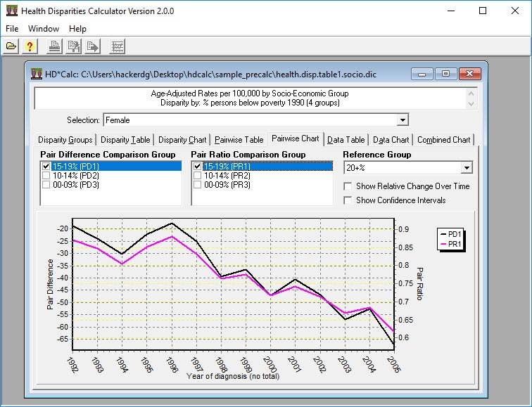Click the open folder toolbar icon
This screenshot has width=532, height=407.
click(11, 46)
